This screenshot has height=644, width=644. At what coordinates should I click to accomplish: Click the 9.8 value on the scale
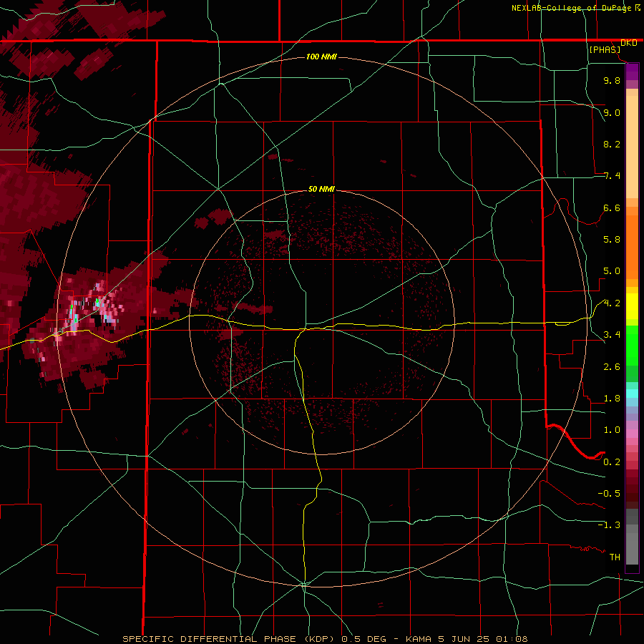612,80
